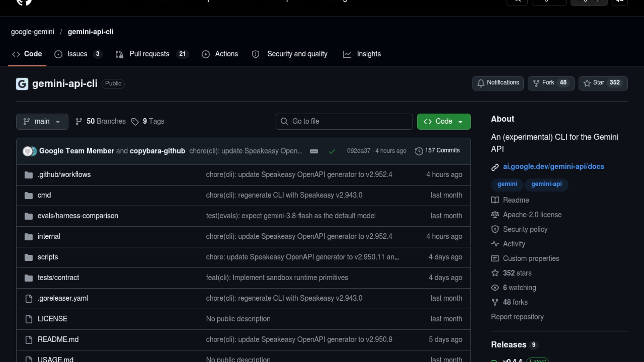
Task: Click the cmd folder icon
Action: pyautogui.click(x=29, y=195)
